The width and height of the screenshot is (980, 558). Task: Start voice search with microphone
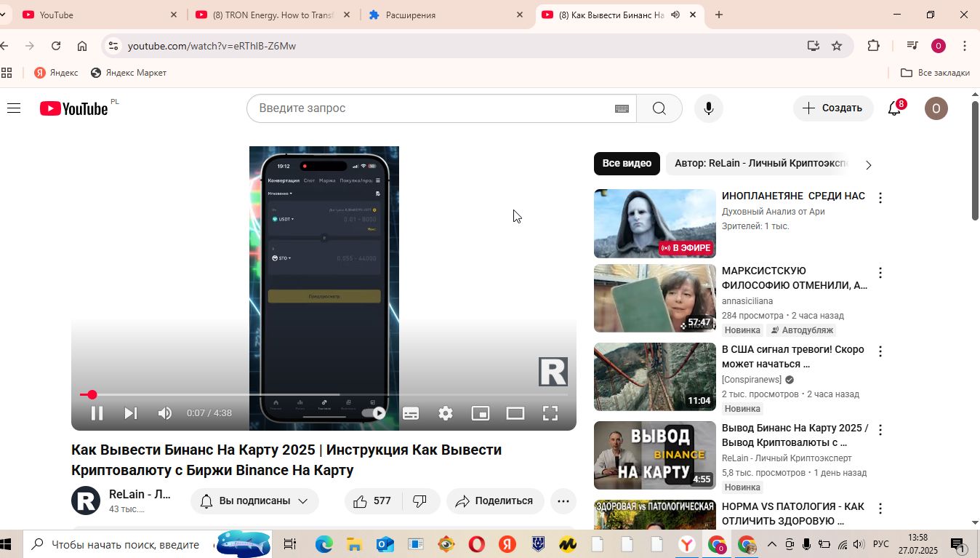pos(709,108)
